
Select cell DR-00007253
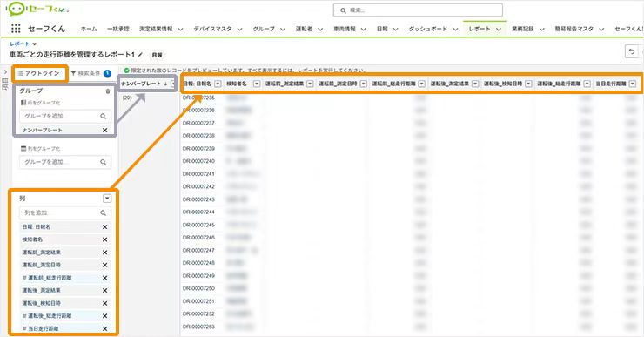(x=198, y=327)
